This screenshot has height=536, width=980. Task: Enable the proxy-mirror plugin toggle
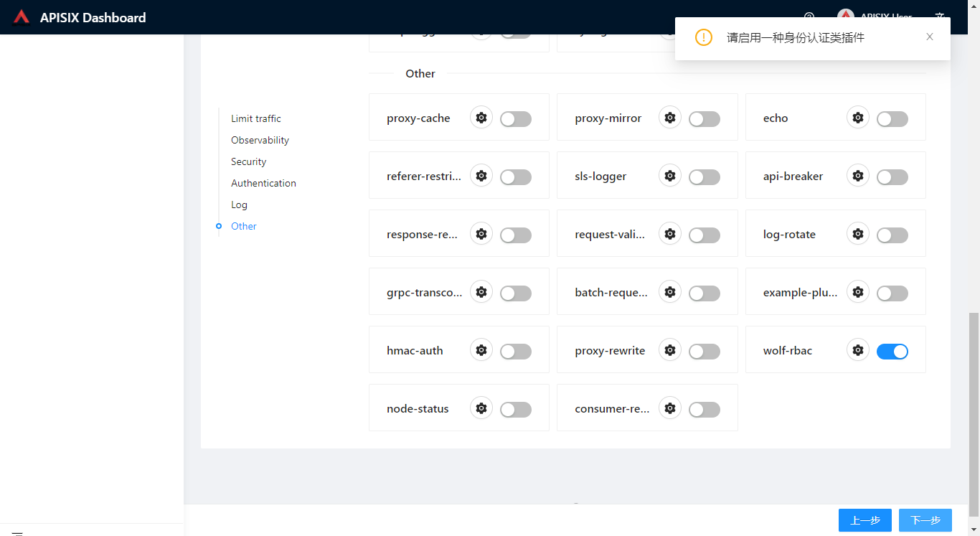point(704,117)
